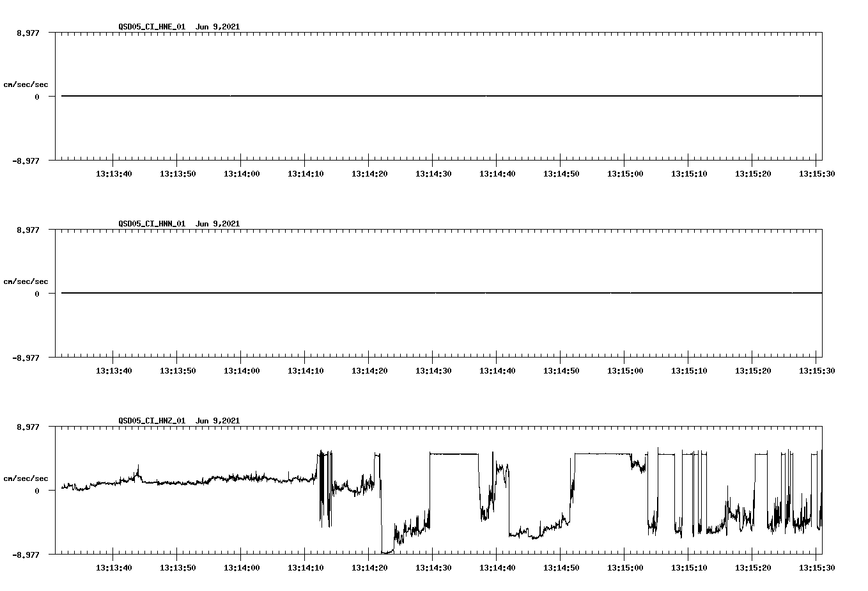868x591 pixels.
Task: Pick 13:14:20 time label under HNZ plot
Action: (369, 568)
